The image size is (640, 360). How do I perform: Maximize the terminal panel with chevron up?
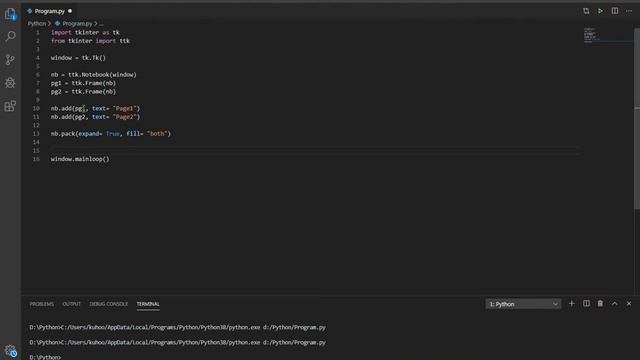[x=615, y=304]
